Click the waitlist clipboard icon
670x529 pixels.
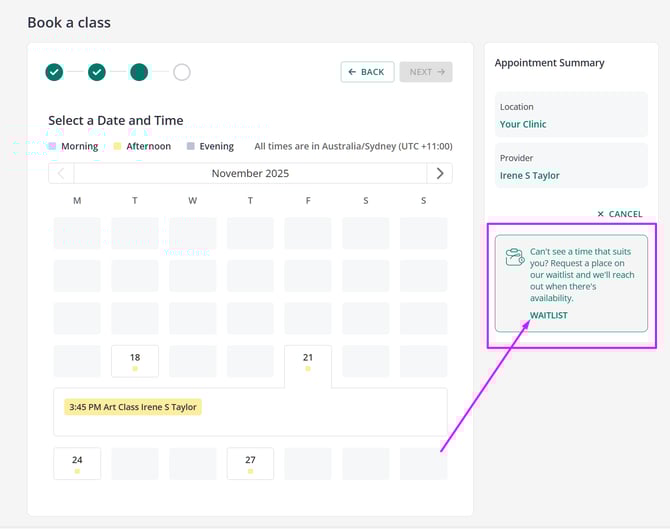pyautogui.click(x=515, y=257)
